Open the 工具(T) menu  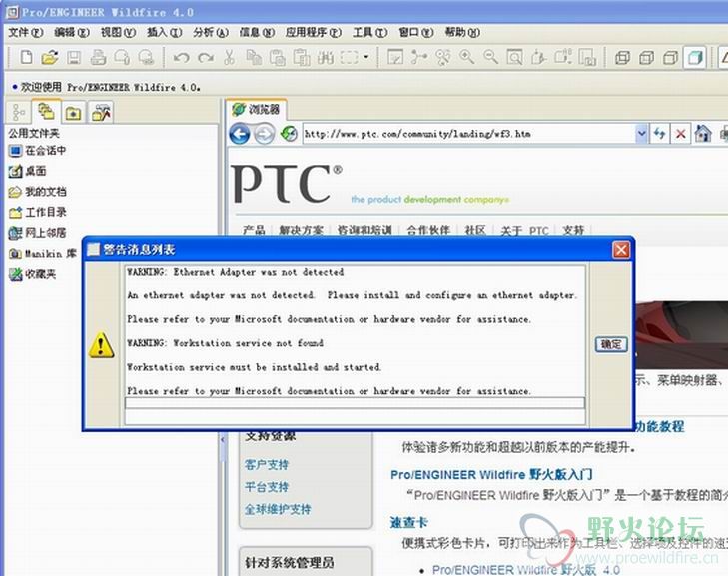(369, 32)
